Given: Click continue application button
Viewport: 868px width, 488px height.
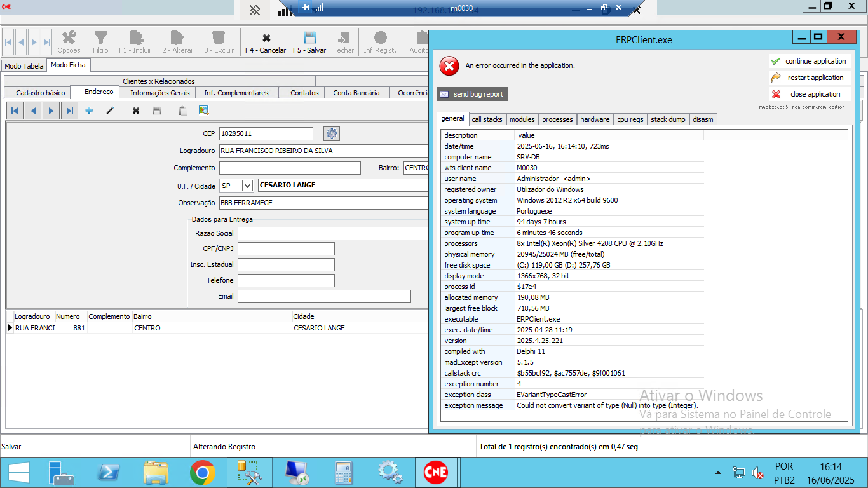Looking at the screenshot, I should 809,61.
